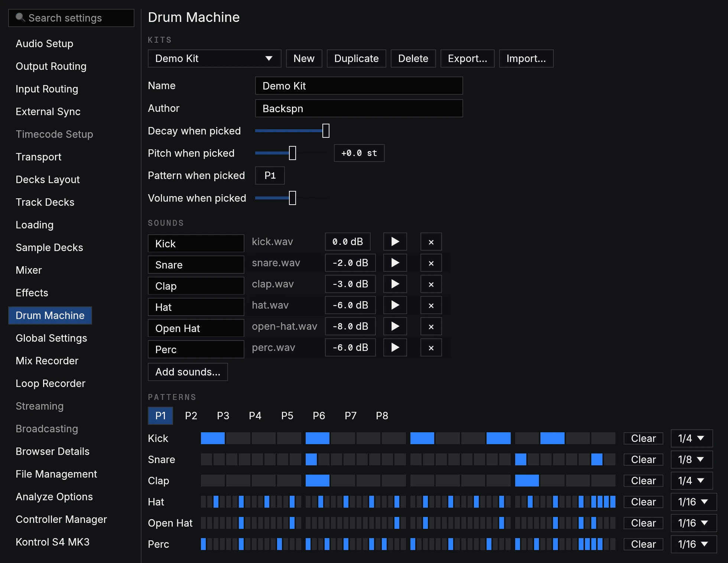Screen dimensions: 728x563
Task: Open the Demo Kit selector dropdown
Action: 214,58
